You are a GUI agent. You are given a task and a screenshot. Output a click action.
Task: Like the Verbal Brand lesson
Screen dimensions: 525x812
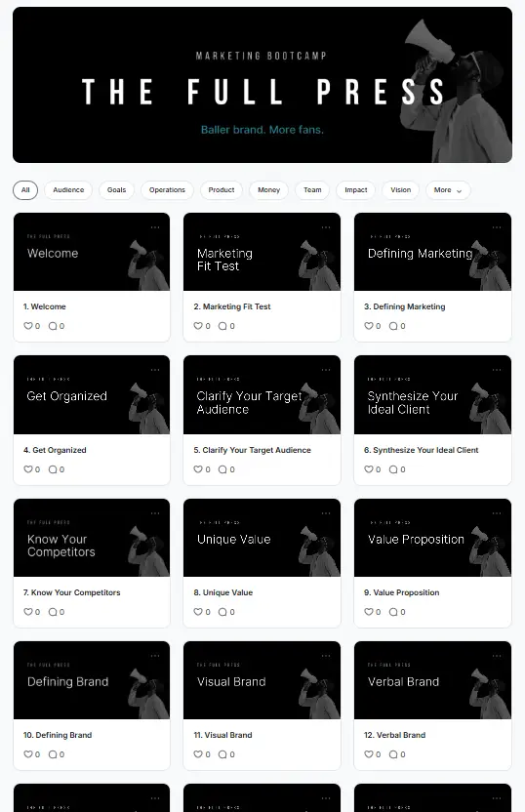pyautogui.click(x=369, y=754)
